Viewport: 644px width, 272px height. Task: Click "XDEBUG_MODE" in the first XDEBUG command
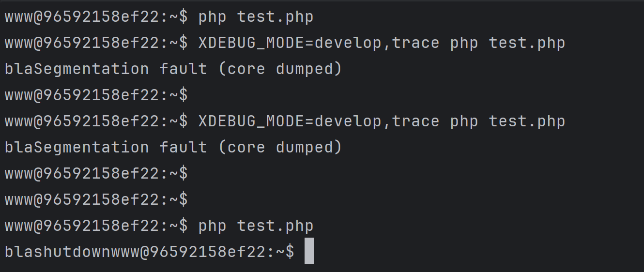click(x=251, y=43)
